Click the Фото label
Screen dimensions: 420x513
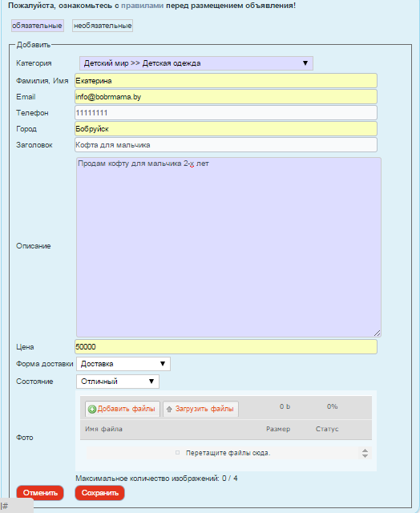[x=25, y=438]
